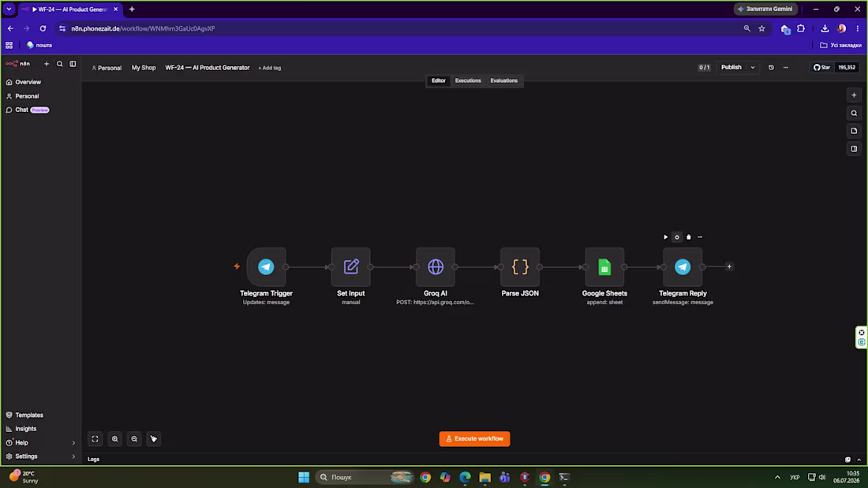This screenshot has width=868, height=488.
Task: Show hidden system tray icons
Action: point(777,477)
